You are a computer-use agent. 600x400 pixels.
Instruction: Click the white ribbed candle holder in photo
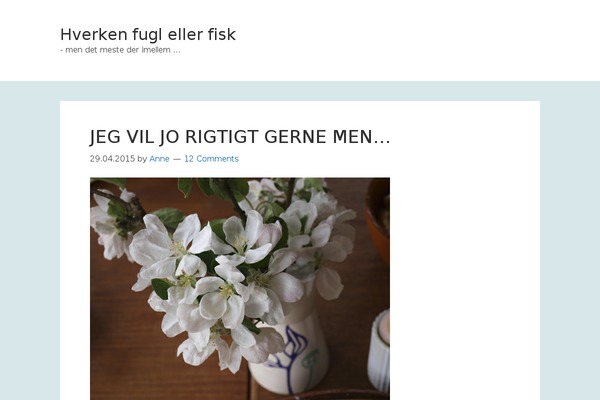coord(379,352)
